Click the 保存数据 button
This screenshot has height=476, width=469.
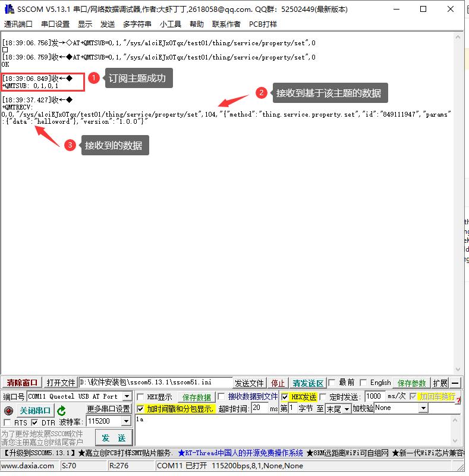pyautogui.click(x=196, y=397)
